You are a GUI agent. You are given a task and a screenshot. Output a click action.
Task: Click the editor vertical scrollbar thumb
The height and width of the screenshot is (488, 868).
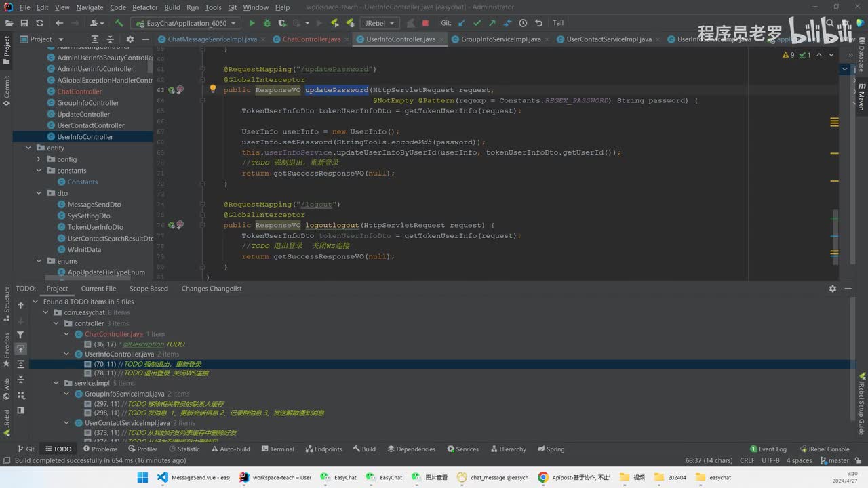835,227
